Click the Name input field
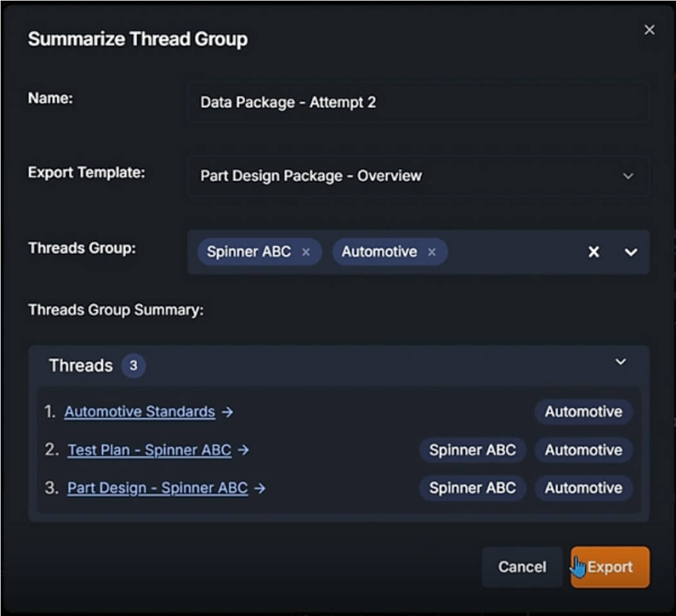This screenshot has width=676, height=616. pos(418,102)
